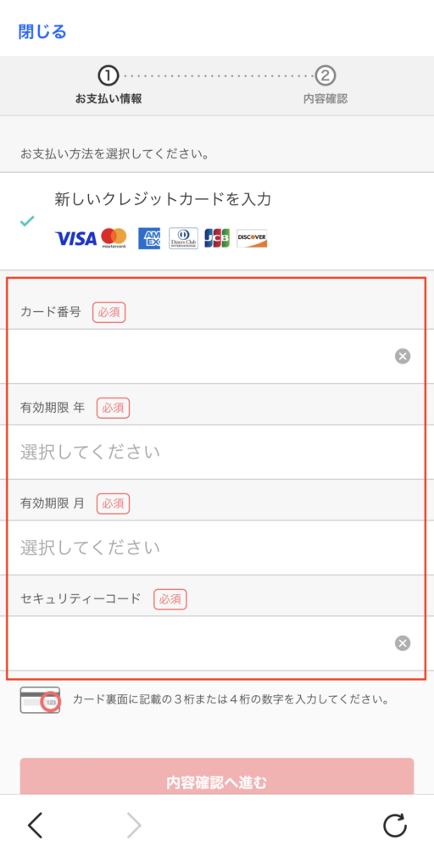Clear the セキュリティーコード field with the X icon
This screenshot has width=434, height=868.
coord(403,643)
